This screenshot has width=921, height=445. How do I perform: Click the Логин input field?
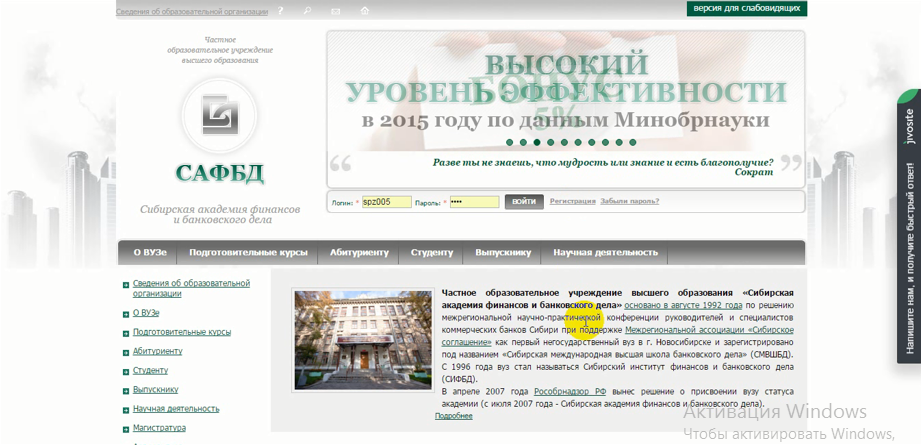(386, 202)
